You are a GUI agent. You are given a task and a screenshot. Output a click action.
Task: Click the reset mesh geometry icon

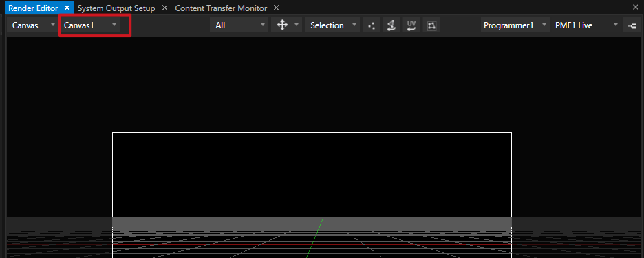pyautogui.click(x=391, y=25)
